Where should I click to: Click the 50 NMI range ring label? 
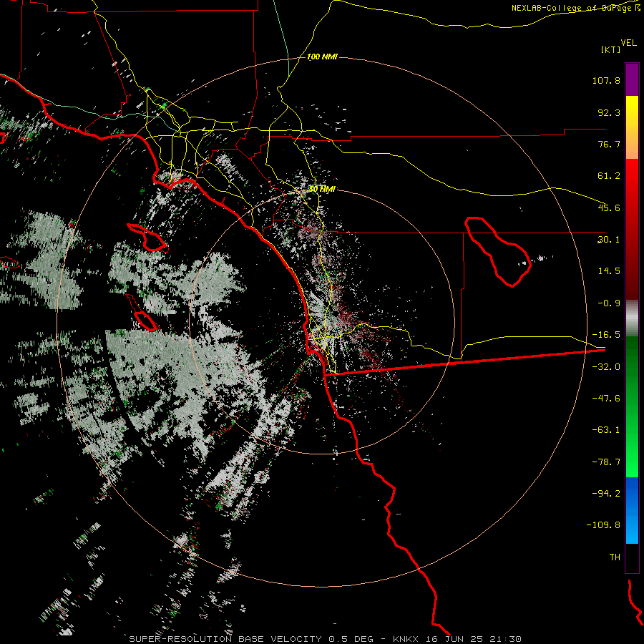322,189
